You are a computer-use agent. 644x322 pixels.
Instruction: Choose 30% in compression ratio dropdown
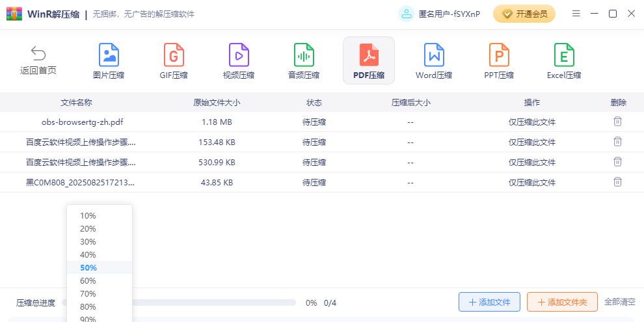click(100, 241)
